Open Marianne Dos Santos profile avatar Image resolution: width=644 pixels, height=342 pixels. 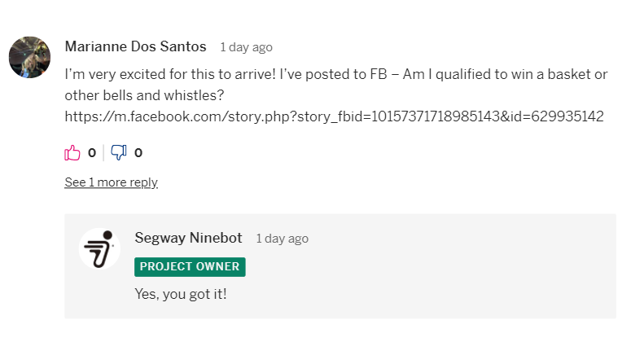[29, 57]
